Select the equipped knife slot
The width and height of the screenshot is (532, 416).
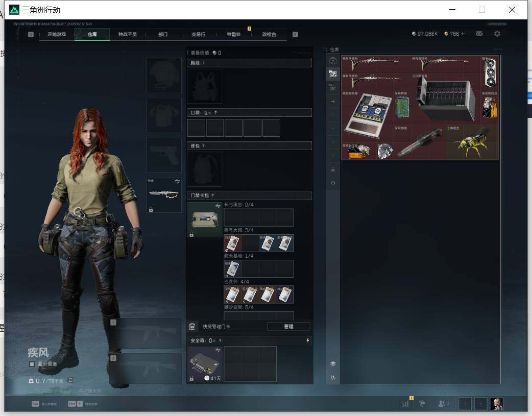(164, 195)
